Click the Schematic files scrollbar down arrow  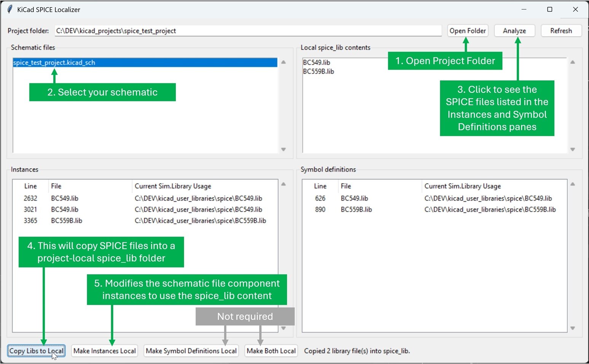click(x=283, y=149)
